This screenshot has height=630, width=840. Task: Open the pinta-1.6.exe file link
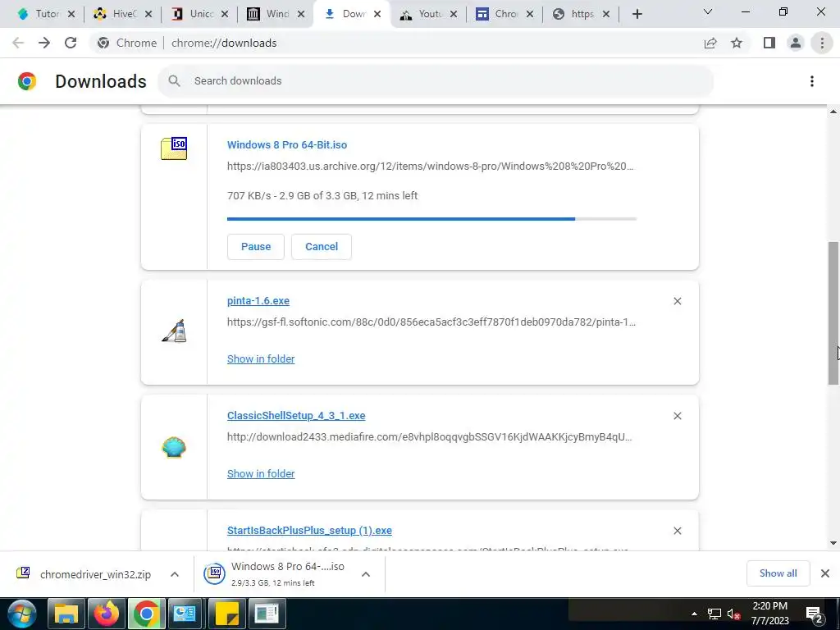(x=258, y=301)
